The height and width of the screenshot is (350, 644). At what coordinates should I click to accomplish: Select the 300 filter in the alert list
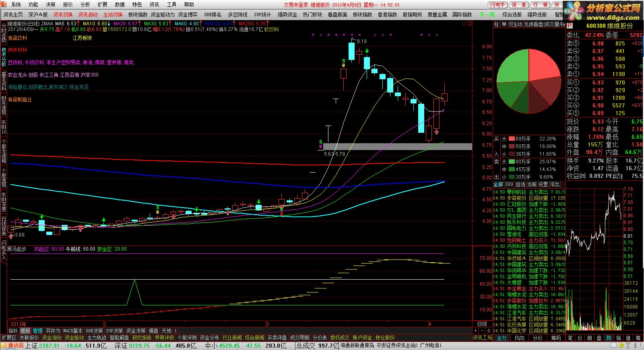509,184
